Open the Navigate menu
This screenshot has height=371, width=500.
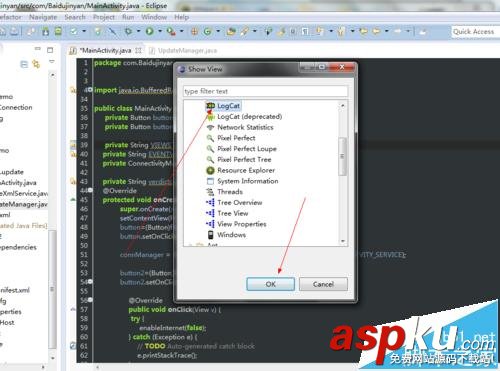[x=43, y=17]
